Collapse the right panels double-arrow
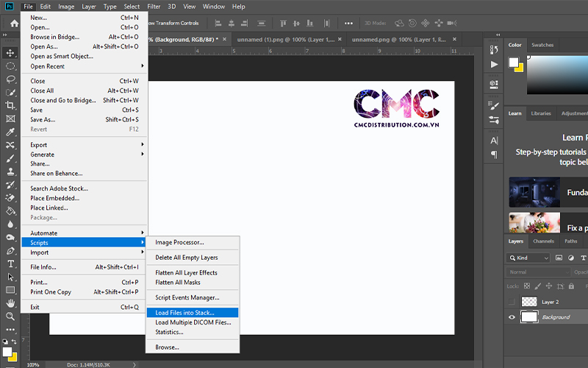 (x=498, y=35)
